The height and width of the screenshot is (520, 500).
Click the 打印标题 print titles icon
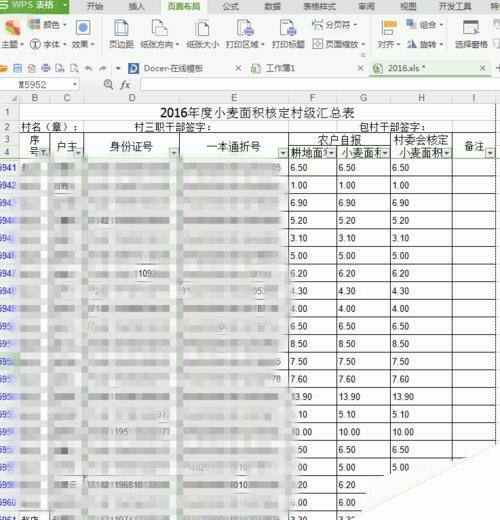click(288, 27)
